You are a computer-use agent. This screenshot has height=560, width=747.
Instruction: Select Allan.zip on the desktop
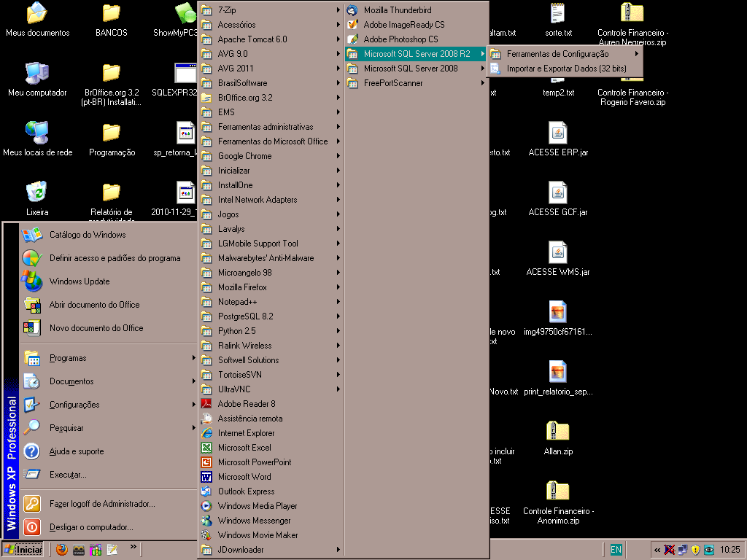pyautogui.click(x=558, y=438)
